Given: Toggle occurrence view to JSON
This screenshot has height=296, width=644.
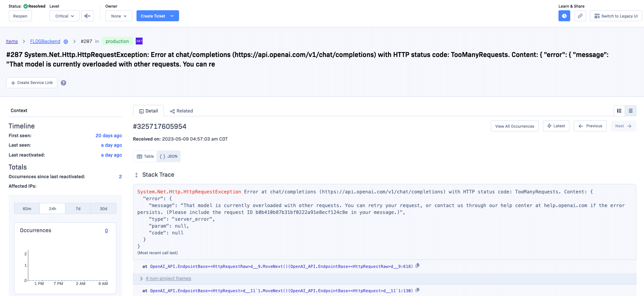Looking at the screenshot, I should tap(169, 157).
